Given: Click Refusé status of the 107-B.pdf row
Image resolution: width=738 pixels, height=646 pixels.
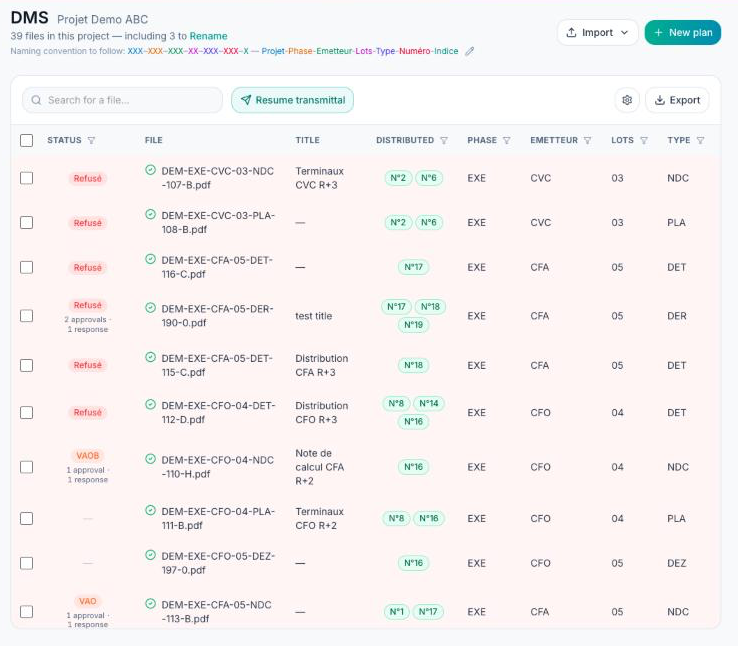Looking at the screenshot, I should pyautogui.click(x=88, y=178).
